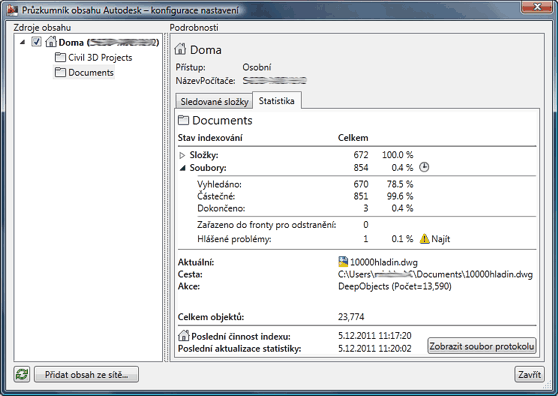
Task: Click the house icon next to Doma tree node
Action: pos(51,42)
